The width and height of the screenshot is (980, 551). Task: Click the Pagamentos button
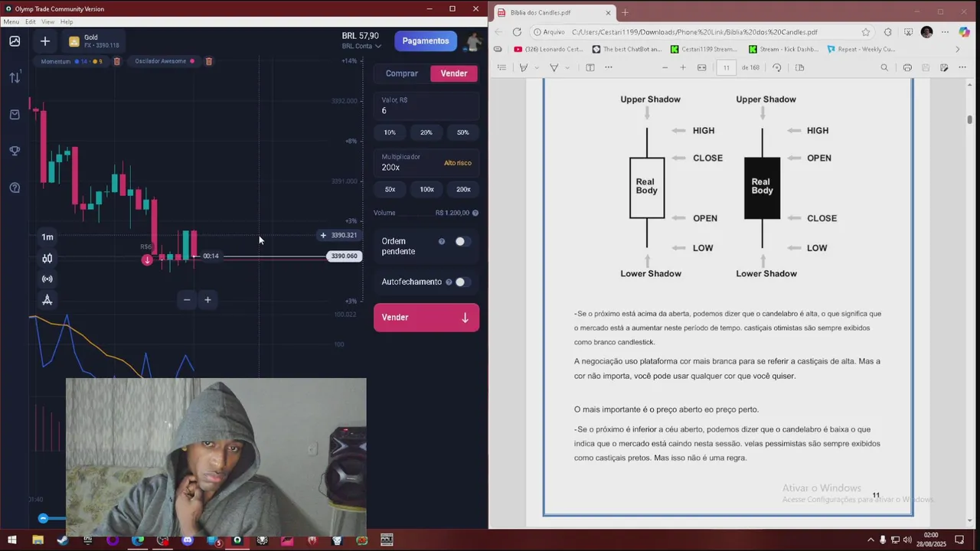point(426,41)
